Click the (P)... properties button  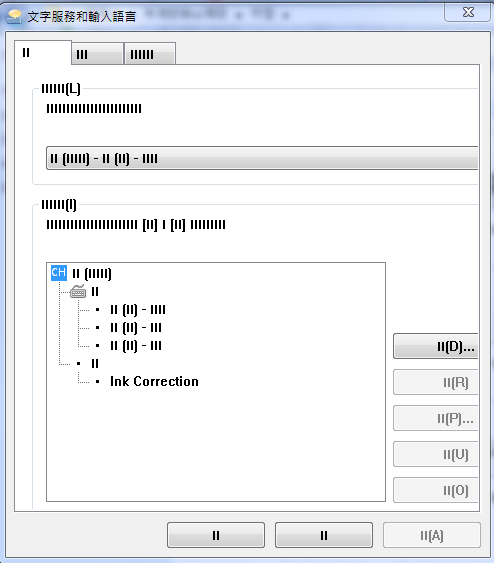pyautogui.click(x=436, y=418)
